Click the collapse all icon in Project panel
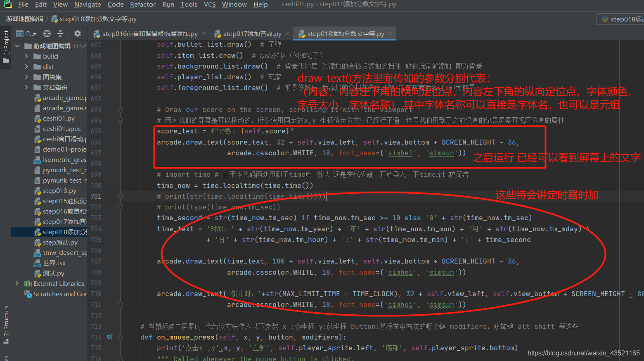 pos(60,33)
